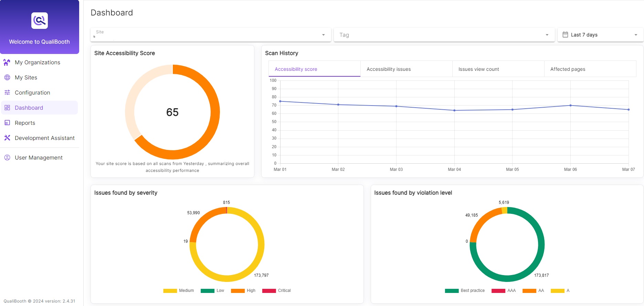Image resolution: width=644 pixels, height=306 pixels.
Task: Click the Dashboard grid icon
Action: [x=7, y=108]
